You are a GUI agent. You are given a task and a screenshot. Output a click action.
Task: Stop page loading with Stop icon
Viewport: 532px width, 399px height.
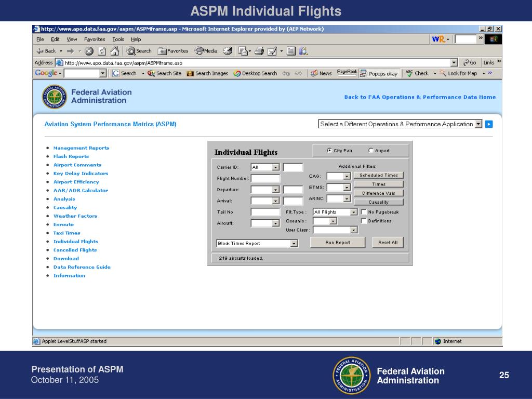(89, 51)
